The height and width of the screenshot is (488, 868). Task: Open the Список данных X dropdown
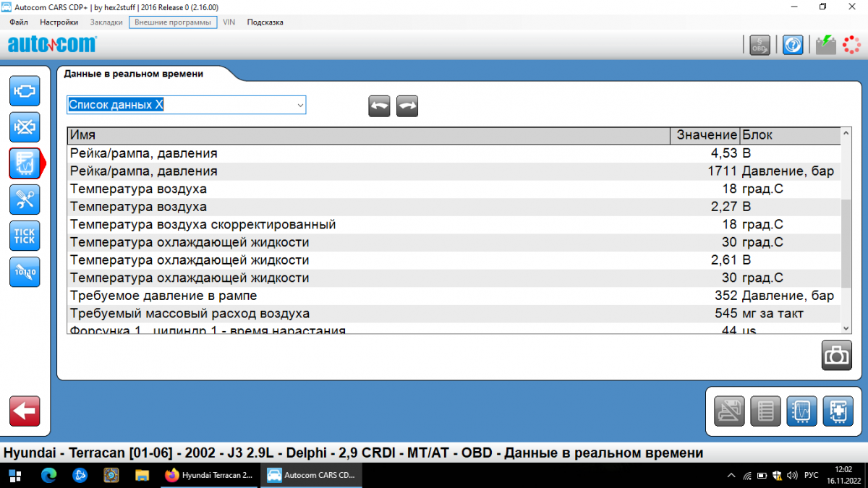point(187,105)
